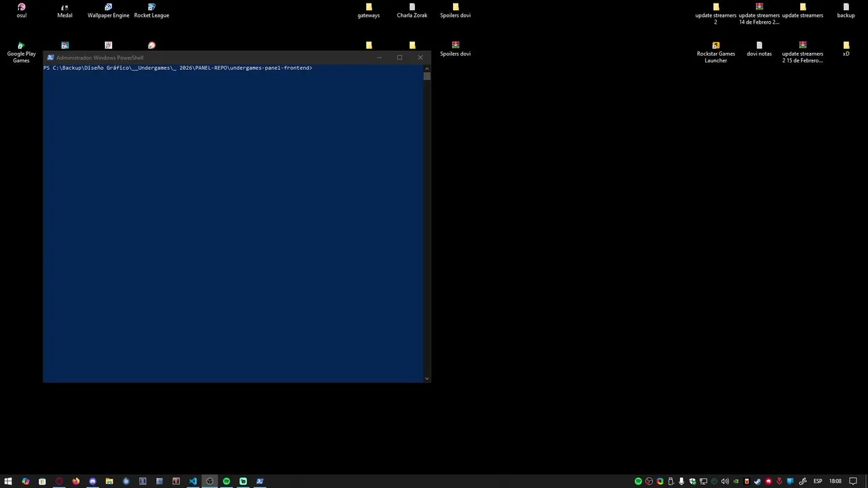The height and width of the screenshot is (488, 868).
Task: Open the NVIDIA tray icon
Action: coord(736,481)
